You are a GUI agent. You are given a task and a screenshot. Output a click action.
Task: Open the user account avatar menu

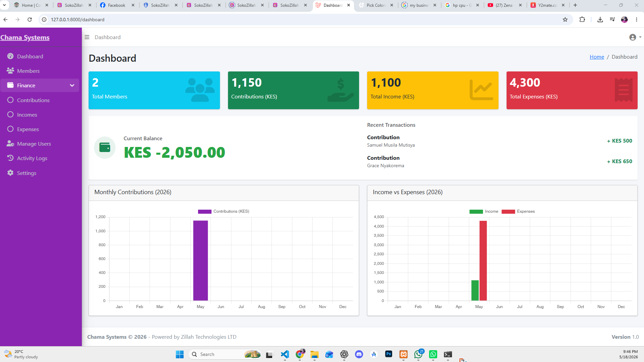point(635,37)
